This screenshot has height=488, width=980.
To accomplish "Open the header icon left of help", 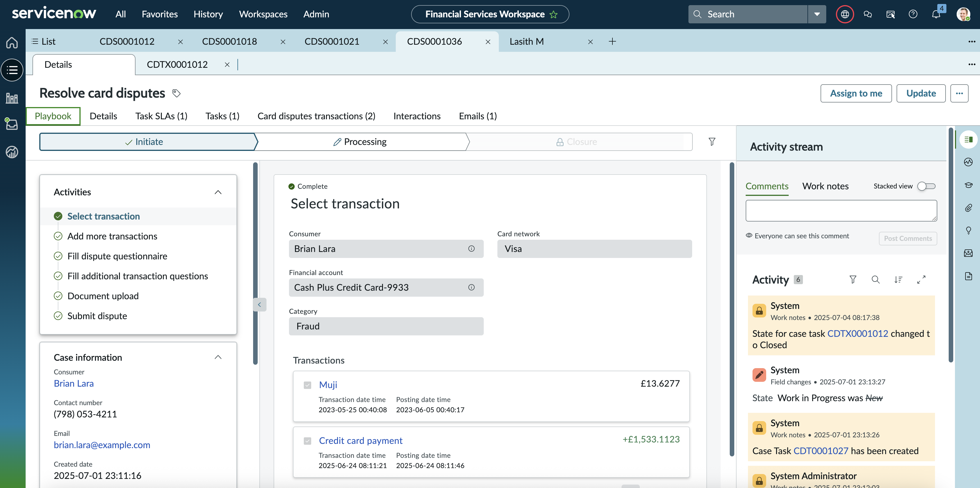I will coord(890,14).
